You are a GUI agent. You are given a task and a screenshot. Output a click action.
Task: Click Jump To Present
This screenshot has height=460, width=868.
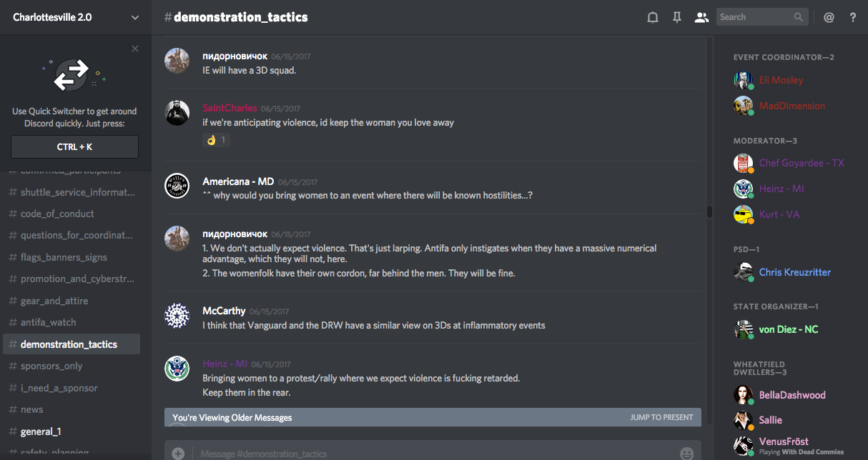(661, 417)
